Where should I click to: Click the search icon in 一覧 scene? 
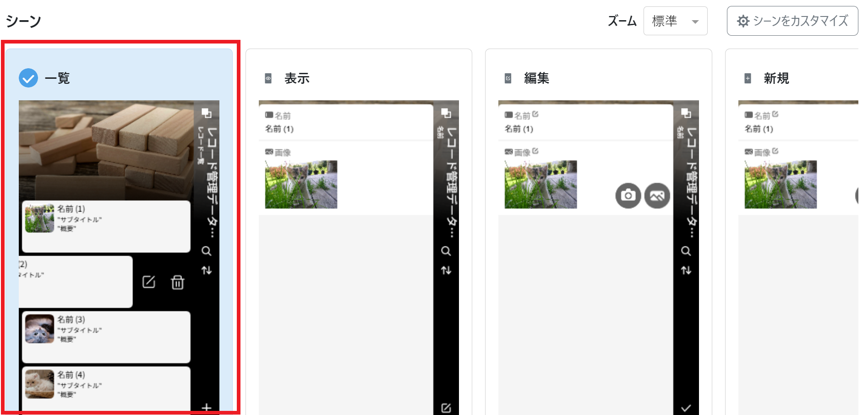point(207,251)
